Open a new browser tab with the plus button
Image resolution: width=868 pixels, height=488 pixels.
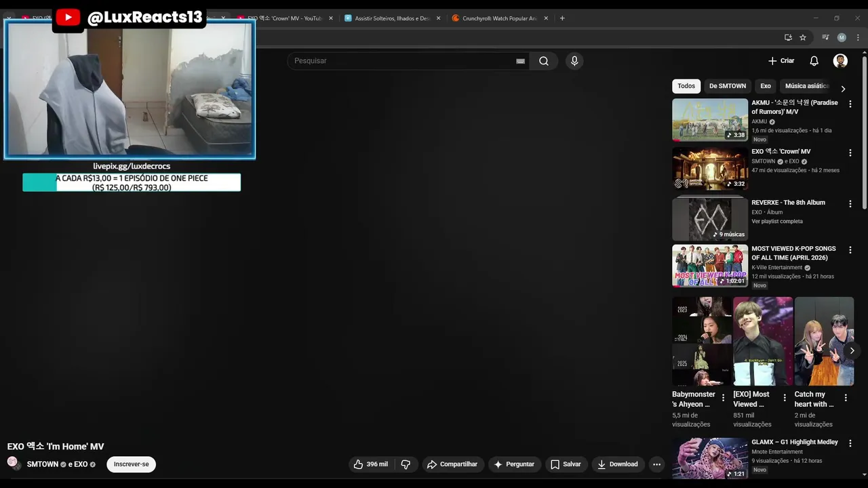pyautogui.click(x=562, y=18)
